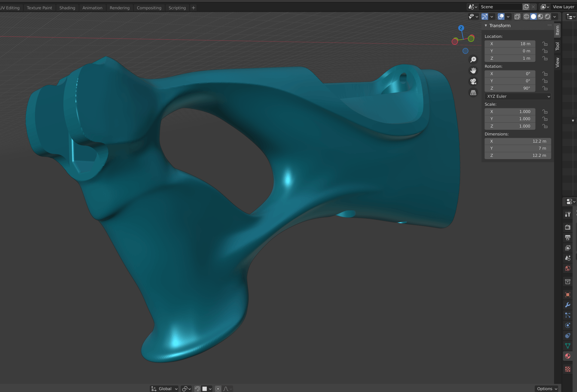Click the hand Move view icon
This screenshot has width=577, height=392.
pyautogui.click(x=473, y=71)
